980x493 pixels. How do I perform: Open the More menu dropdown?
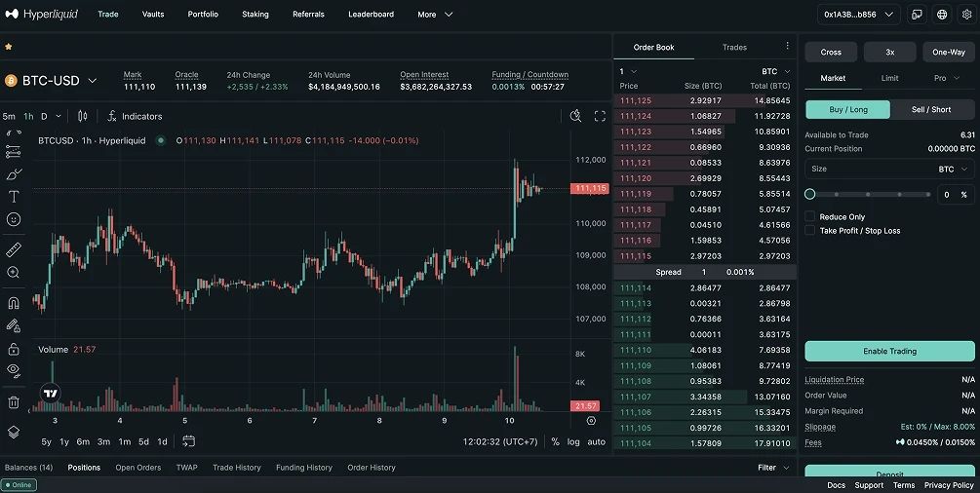(x=435, y=15)
